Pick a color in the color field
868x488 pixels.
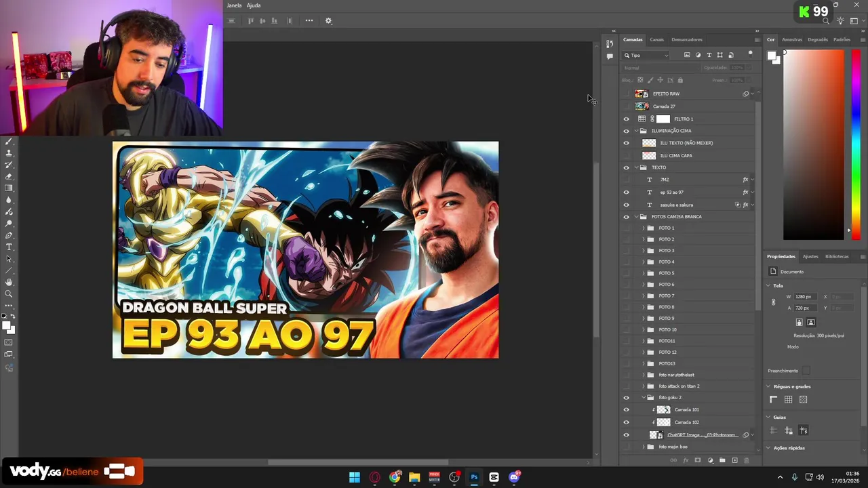tap(814, 144)
